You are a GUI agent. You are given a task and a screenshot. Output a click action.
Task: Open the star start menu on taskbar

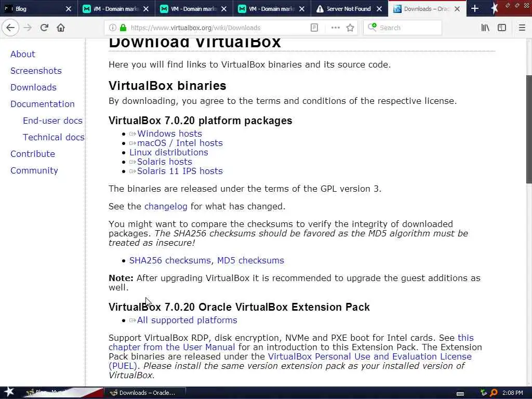9,392
